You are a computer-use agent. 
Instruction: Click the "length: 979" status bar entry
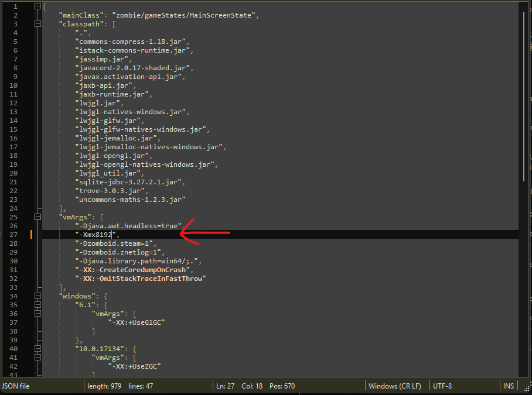click(104, 386)
